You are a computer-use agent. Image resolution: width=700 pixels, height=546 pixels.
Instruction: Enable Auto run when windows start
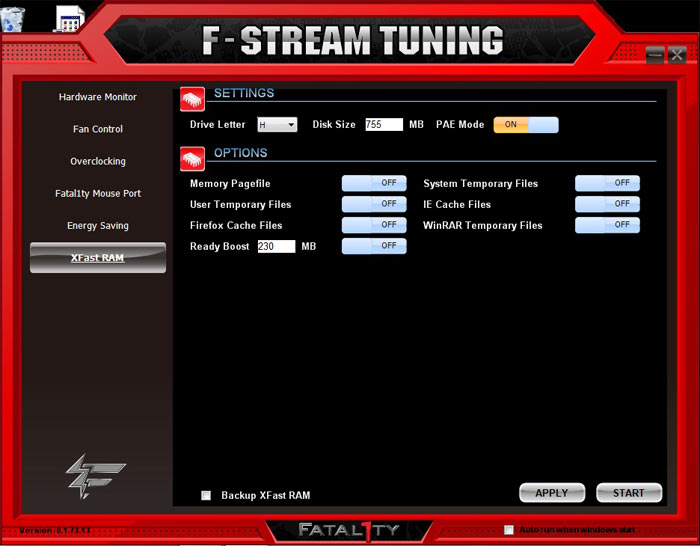pos(508,530)
